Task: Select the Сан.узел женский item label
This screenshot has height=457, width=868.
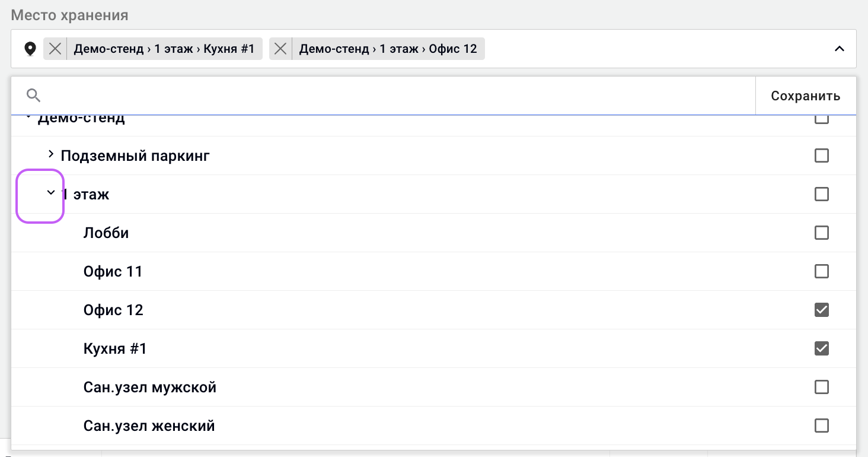Action: pyautogui.click(x=149, y=426)
